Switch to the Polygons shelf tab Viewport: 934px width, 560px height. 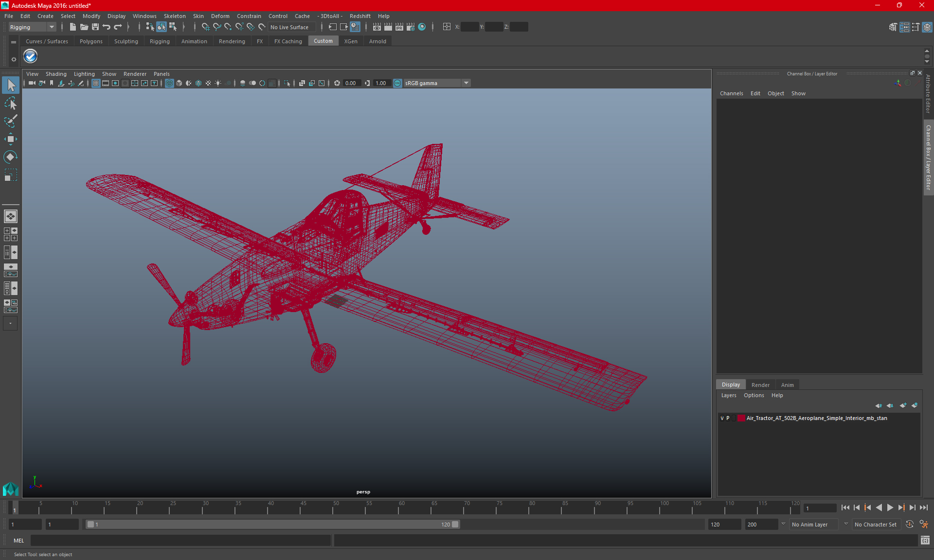click(91, 41)
